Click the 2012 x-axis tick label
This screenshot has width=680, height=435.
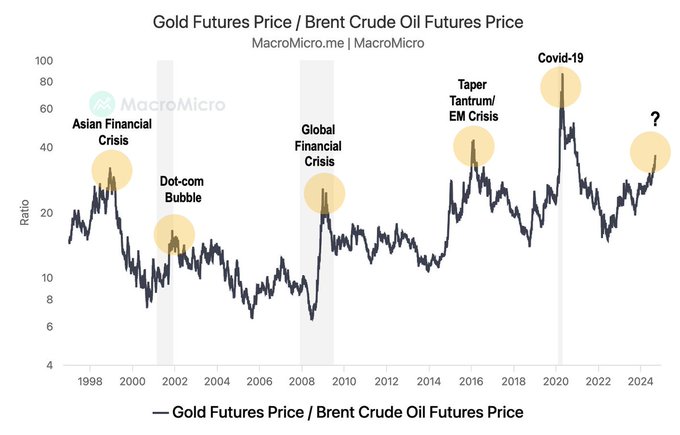click(x=387, y=381)
